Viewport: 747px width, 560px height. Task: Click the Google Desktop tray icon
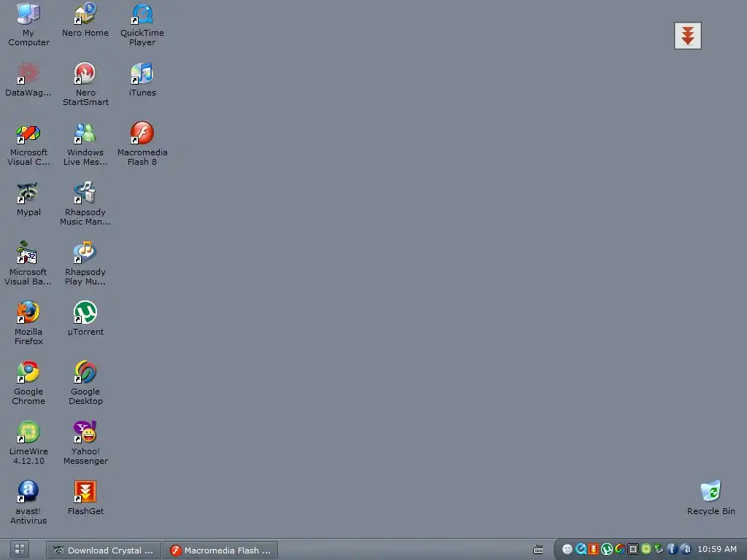620,550
